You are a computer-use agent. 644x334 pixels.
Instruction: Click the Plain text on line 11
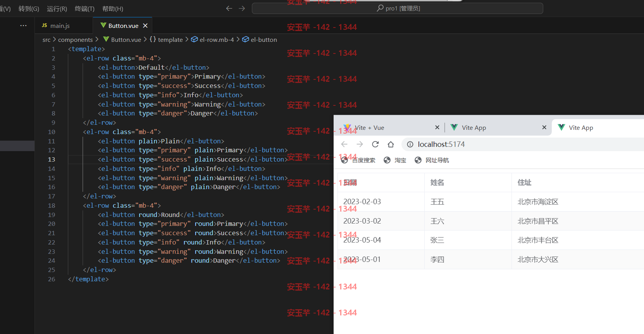click(x=170, y=141)
